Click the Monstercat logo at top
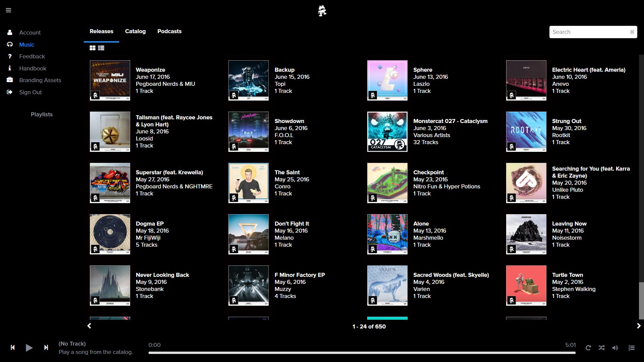644x362 pixels. [x=322, y=11]
